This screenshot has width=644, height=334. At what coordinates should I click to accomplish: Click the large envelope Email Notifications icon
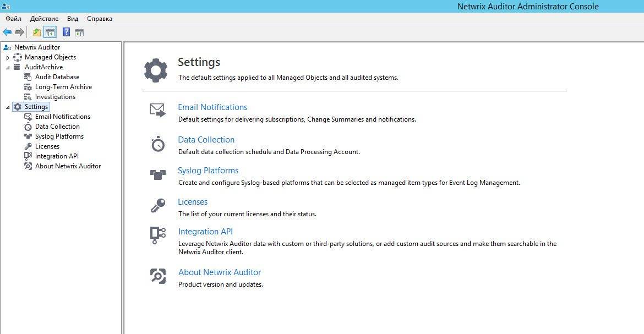pos(158,110)
